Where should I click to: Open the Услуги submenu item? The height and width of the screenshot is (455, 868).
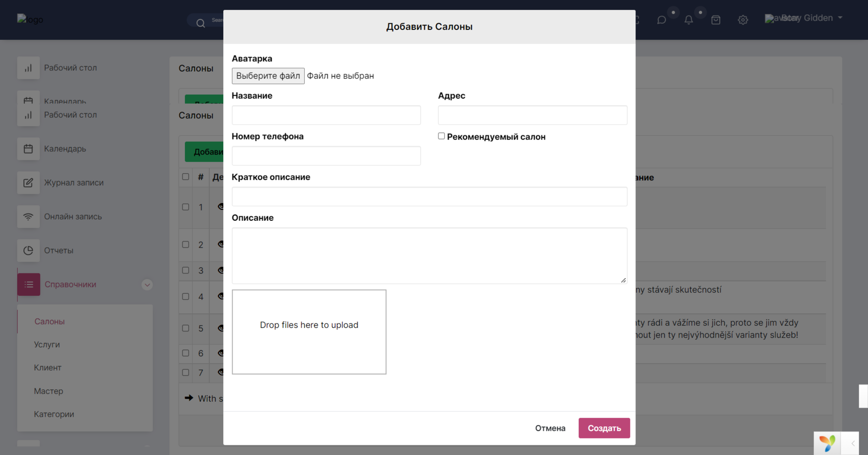pos(47,344)
